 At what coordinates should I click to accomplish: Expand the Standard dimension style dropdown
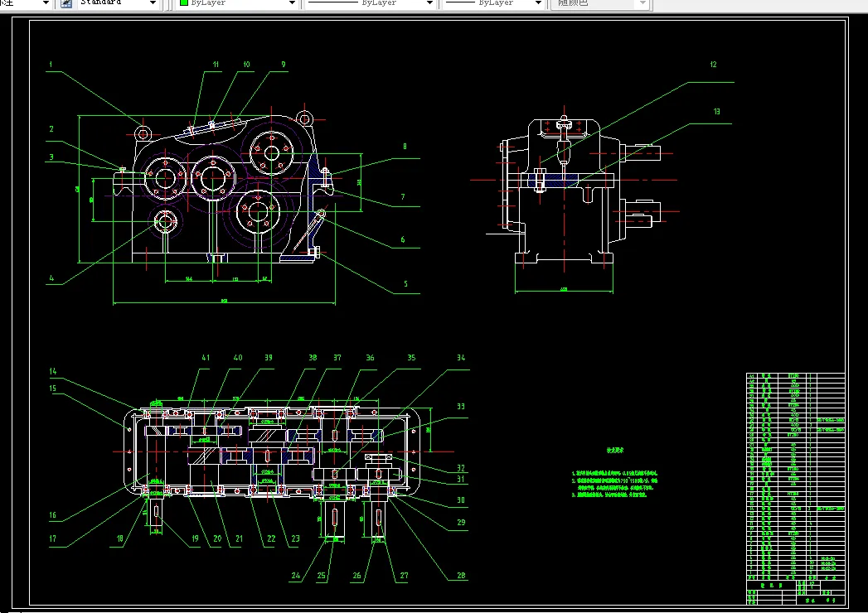tap(153, 2)
